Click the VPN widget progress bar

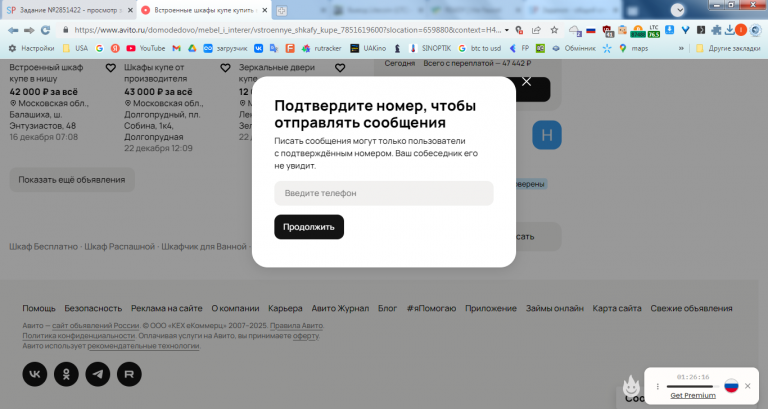coord(693,386)
